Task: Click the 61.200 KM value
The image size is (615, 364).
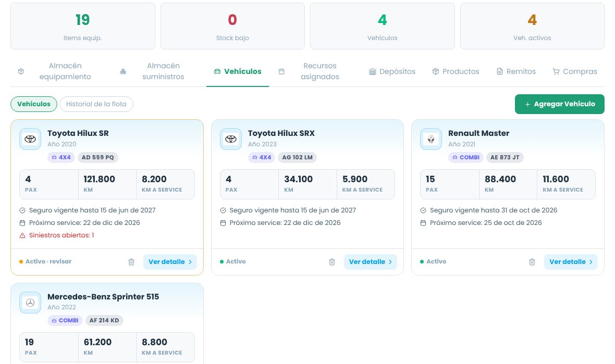Action: click(97, 342)
